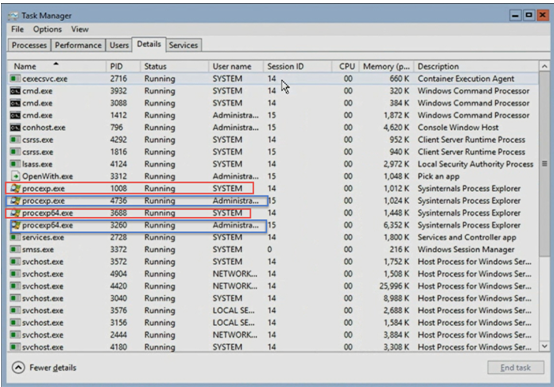Image resolution: width=554 pixels, height=387 pixels.
Task: Open the View menu
Action: tap(80, 29)
